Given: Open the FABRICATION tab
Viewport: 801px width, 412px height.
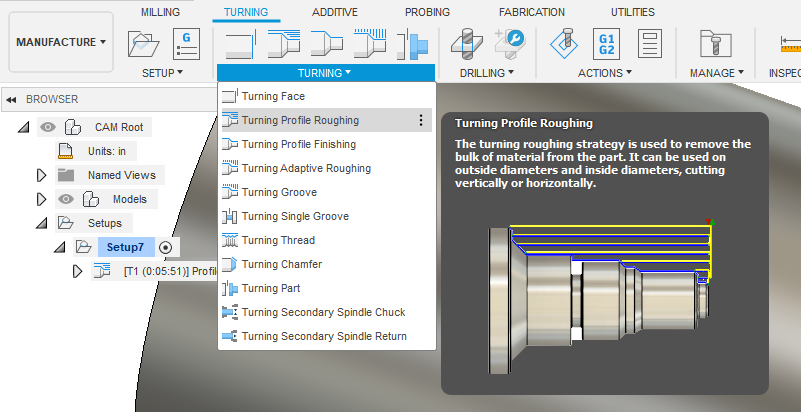Looking at the screenshot, I should pyautogui.click(x=531, y=12).
